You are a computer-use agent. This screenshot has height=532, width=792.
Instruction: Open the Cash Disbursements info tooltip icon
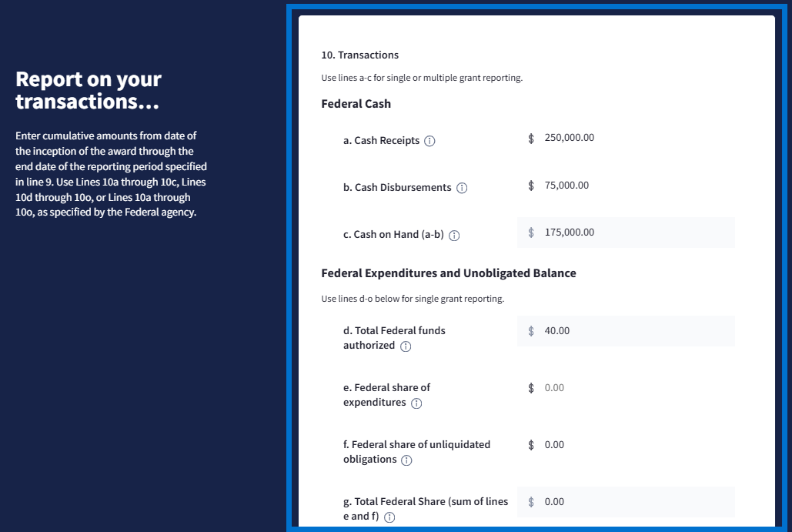[x=462, y=188]
